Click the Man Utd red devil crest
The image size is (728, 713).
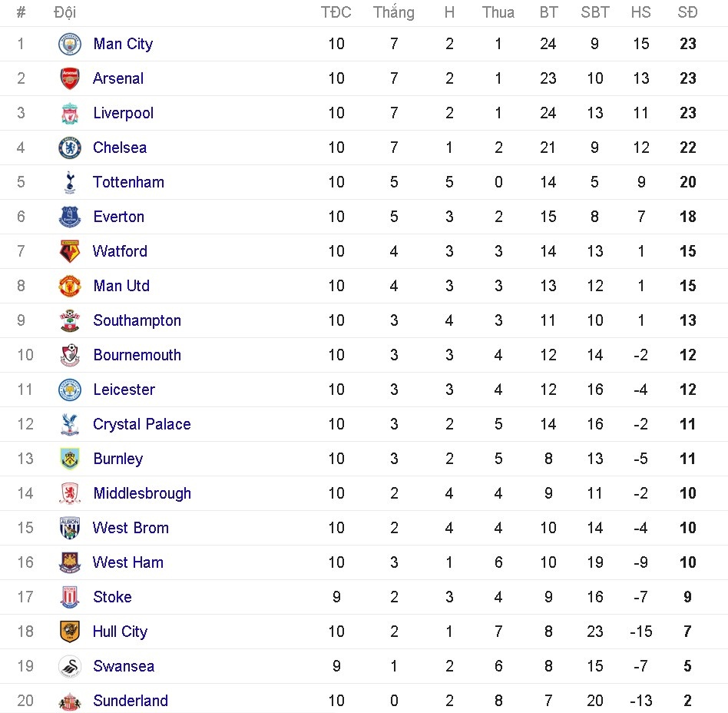pos(70,286)
